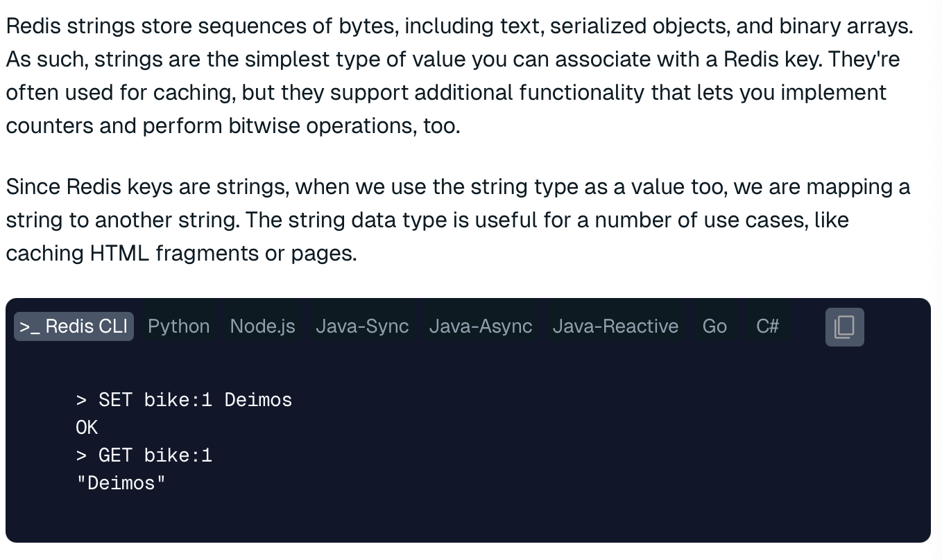
Task: Select the Redis CLI tab
Action: (74, 326)
